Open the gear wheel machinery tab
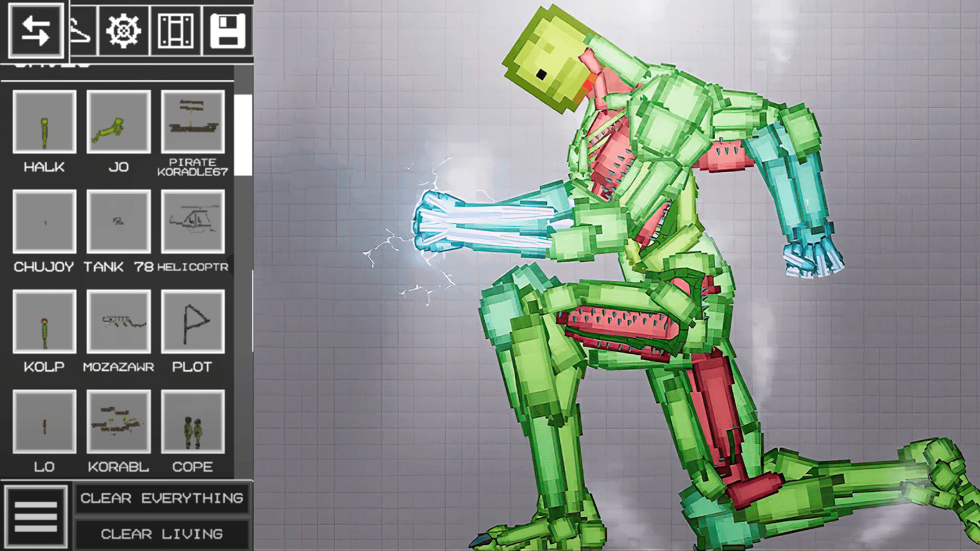Image resolution: width=980 pixels, height=551 pixels. pos(124,32)
